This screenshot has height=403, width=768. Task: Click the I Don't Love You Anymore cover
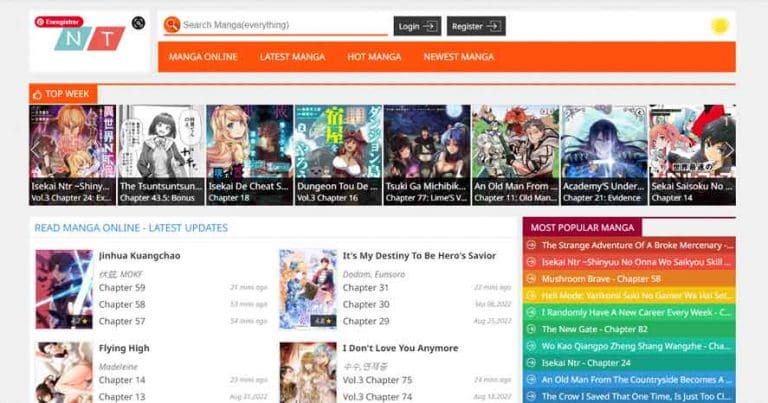[308, 372]
